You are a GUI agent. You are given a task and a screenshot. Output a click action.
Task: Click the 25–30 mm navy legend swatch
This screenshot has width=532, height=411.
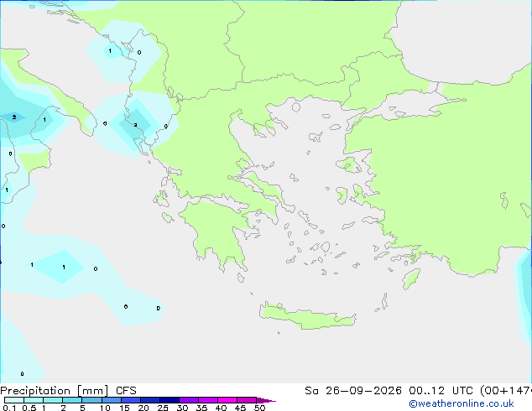169,400
